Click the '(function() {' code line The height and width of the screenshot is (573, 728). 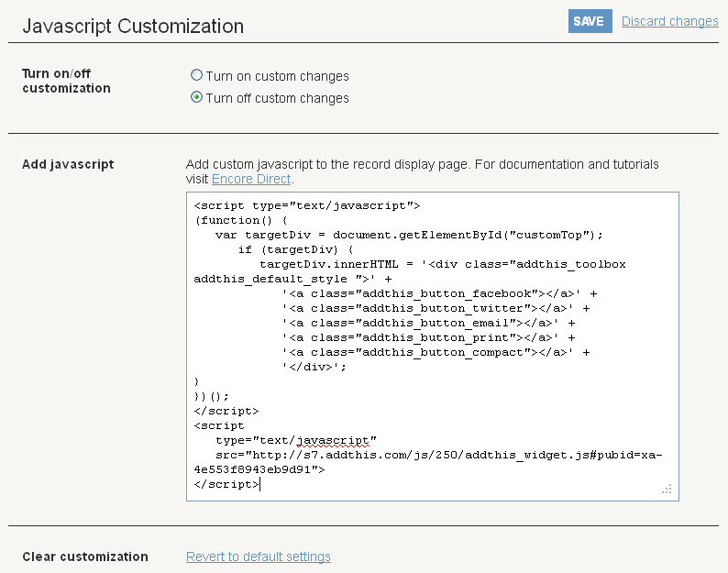(x=241, y=221)
